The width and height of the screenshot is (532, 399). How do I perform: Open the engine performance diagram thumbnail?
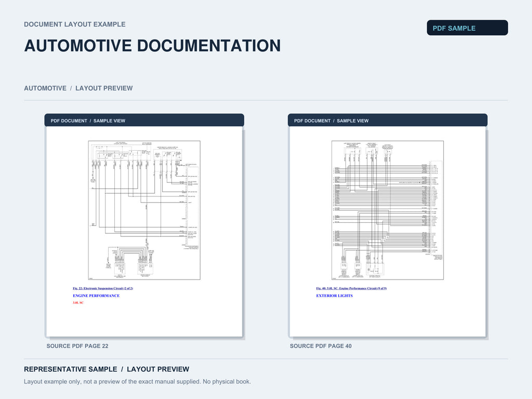click(388, 210)
